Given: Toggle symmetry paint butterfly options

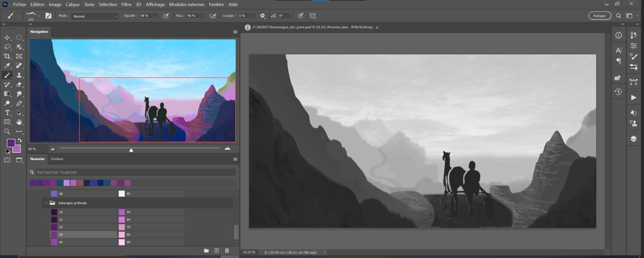Looking at the screenshot, I should pos(312,16).
